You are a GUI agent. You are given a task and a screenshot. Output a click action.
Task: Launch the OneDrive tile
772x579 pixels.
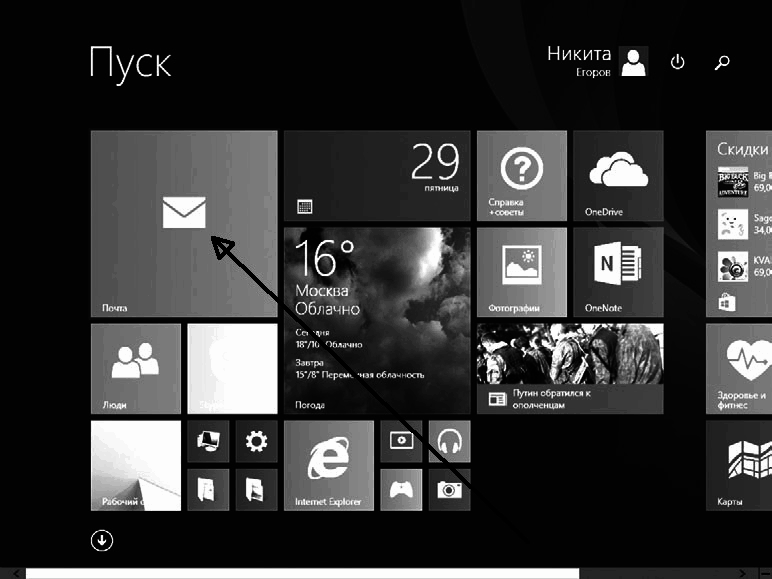(618, 176)
